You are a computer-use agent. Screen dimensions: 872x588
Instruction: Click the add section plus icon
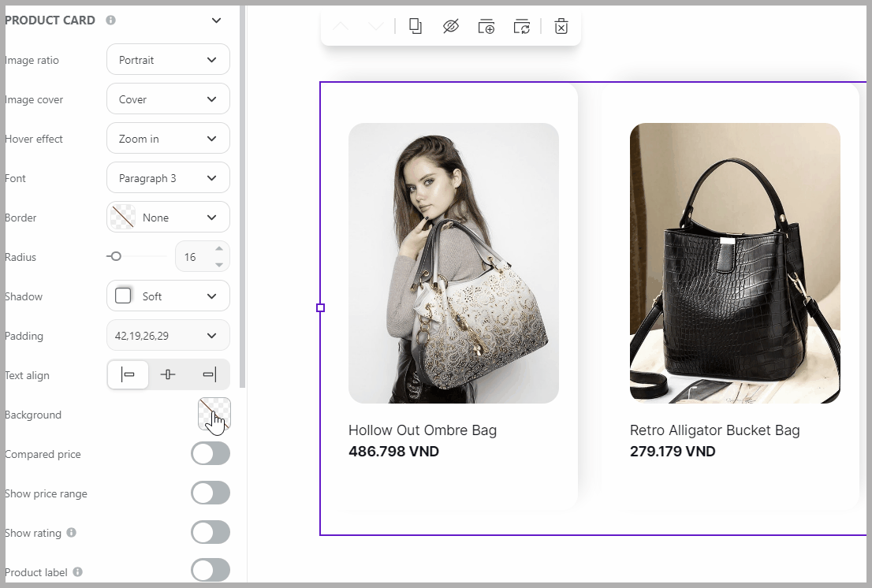486,26
